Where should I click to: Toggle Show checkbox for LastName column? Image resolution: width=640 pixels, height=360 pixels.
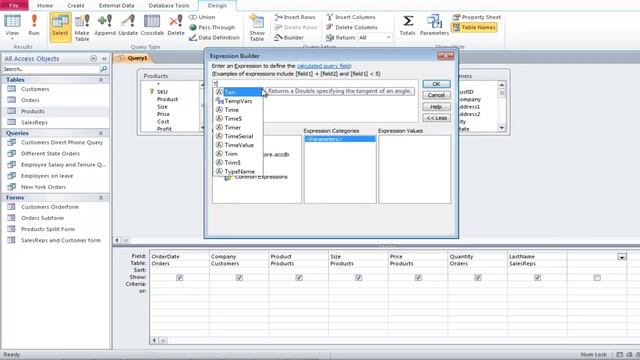tap(537, 278)
